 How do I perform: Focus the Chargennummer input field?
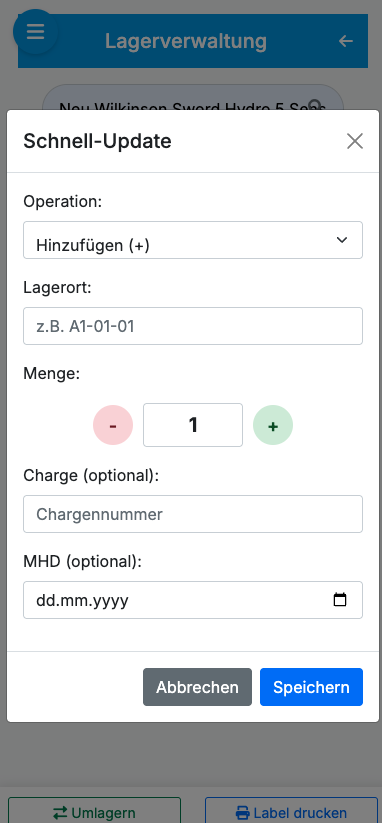click(193, 514)
